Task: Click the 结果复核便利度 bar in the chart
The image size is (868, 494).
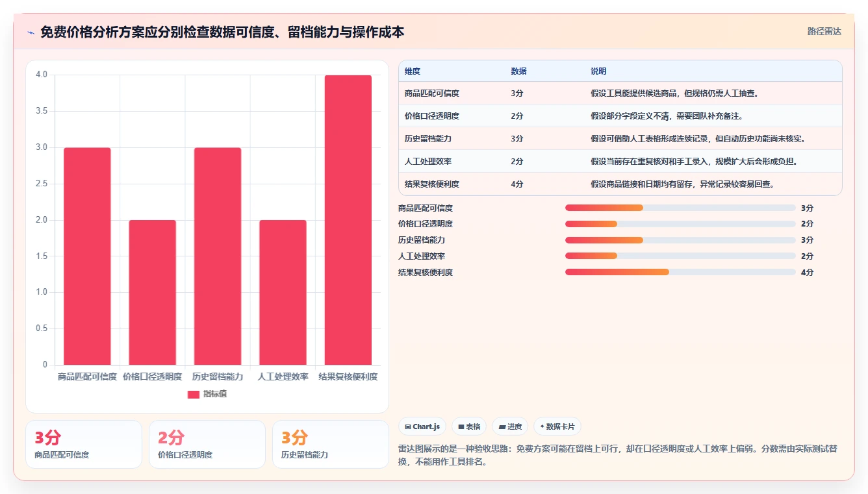Action: 348,220
